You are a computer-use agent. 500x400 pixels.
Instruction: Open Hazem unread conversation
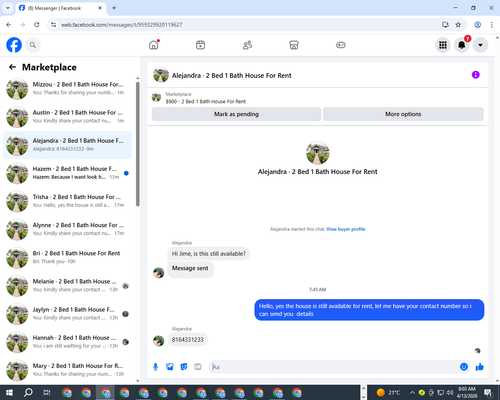[67, 173]
